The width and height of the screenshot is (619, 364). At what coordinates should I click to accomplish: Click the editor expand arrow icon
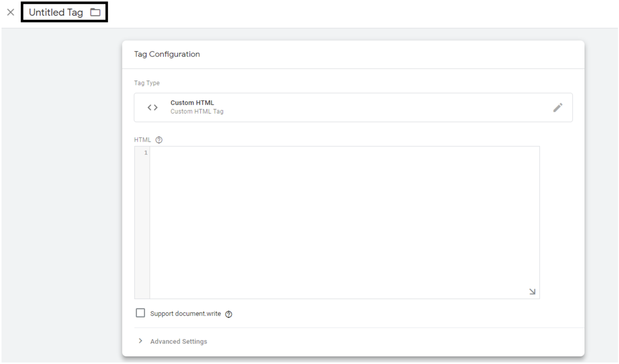click(532, 292)
